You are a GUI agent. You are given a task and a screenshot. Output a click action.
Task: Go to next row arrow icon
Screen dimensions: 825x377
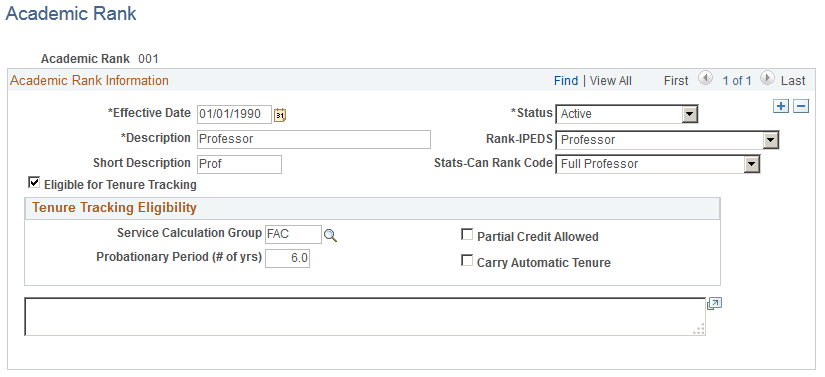(x=768, y=79)
